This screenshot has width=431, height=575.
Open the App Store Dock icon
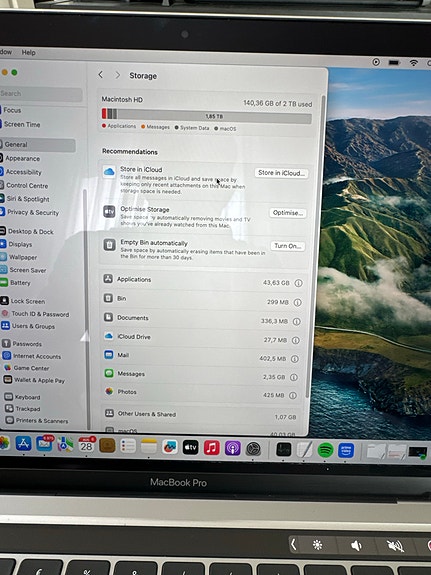point(23,444)
